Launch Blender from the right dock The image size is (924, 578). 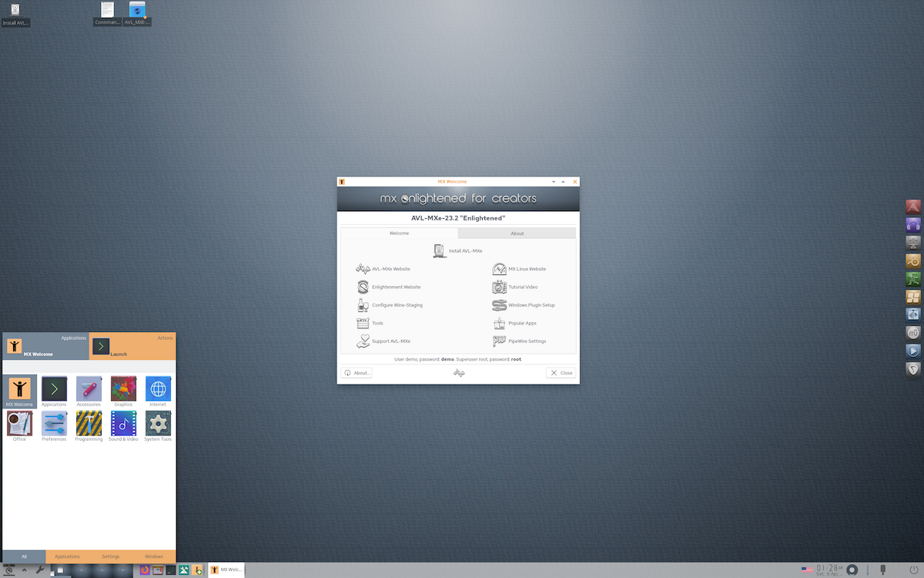pos(913,260)
